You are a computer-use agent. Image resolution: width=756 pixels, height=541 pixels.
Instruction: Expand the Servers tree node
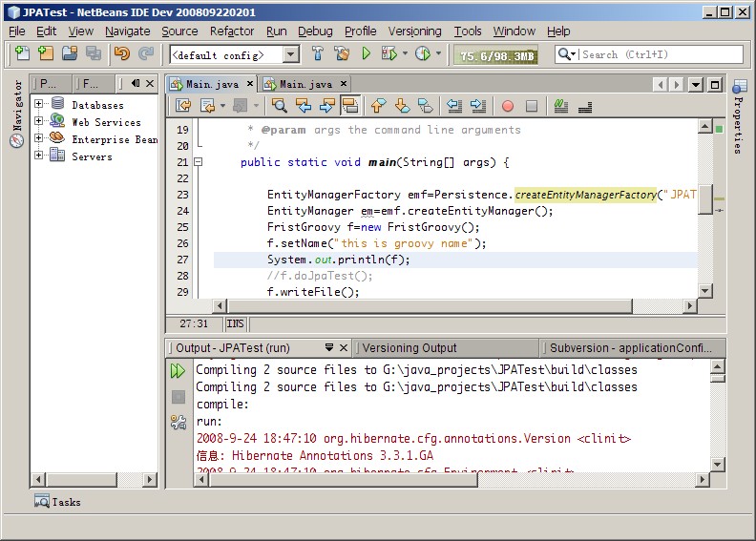click(x=38, y=156)
